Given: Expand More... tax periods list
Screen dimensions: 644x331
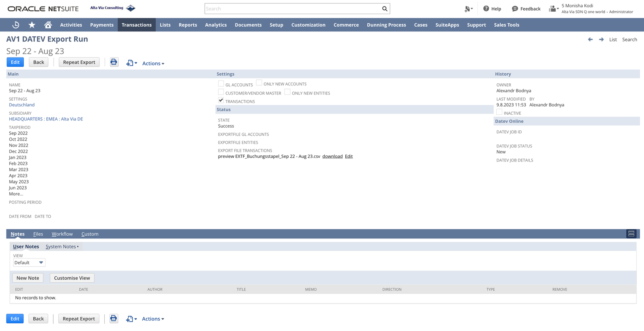Looking at the screenshot, I should coord(16,194).
